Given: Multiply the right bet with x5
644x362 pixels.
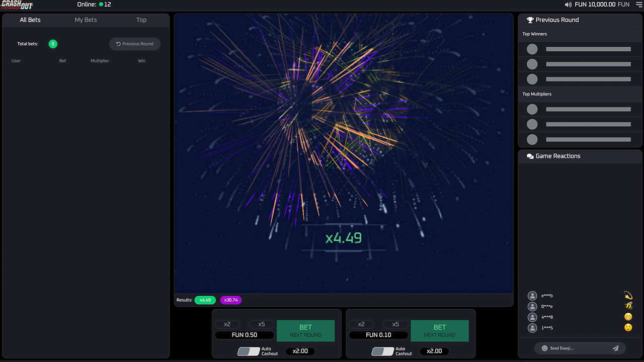Looking at the screenshot, I should pos(395,324).
